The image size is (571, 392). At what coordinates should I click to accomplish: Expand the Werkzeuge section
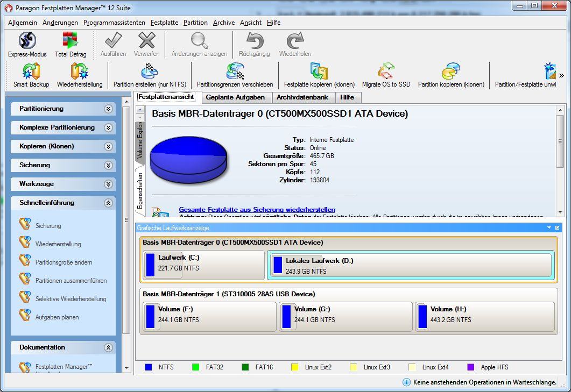tap(108, 184)
